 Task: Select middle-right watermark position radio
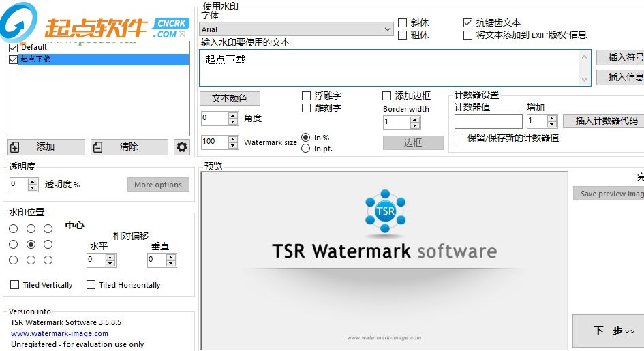[x=48, y=244]
